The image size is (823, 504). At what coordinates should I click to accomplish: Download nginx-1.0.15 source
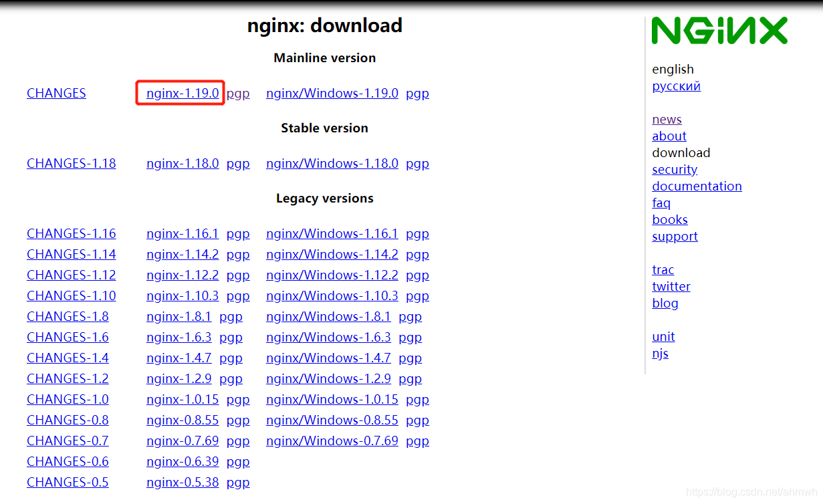[183, 400]
